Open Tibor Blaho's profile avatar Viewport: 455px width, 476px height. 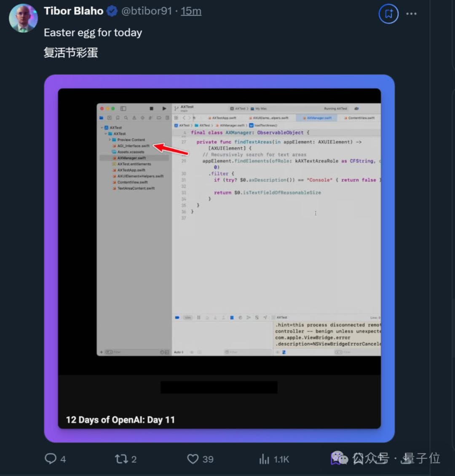click(23, 18)
